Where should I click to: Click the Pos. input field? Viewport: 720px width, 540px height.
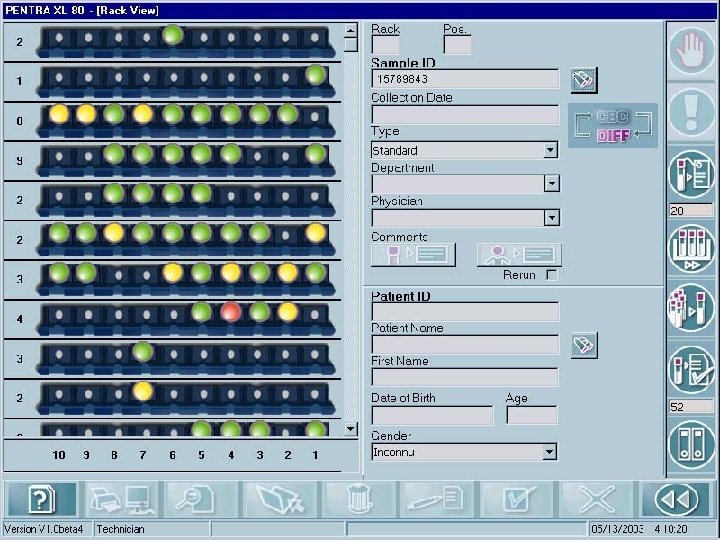coord(457,45)
